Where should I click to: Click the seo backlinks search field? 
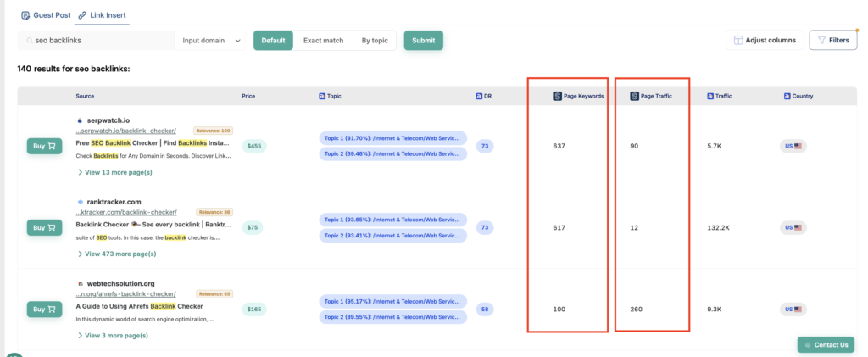pos(97,41)
